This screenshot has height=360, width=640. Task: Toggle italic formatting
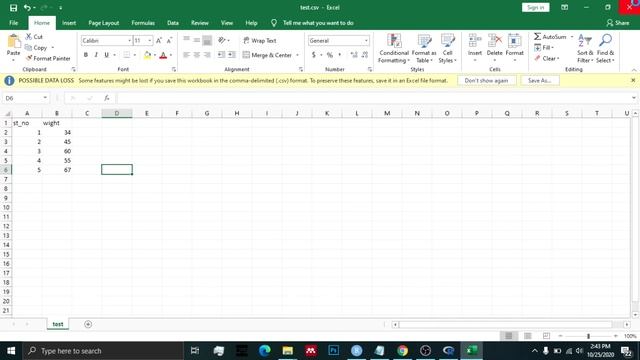pyautogui.click(x=96, y=55)
